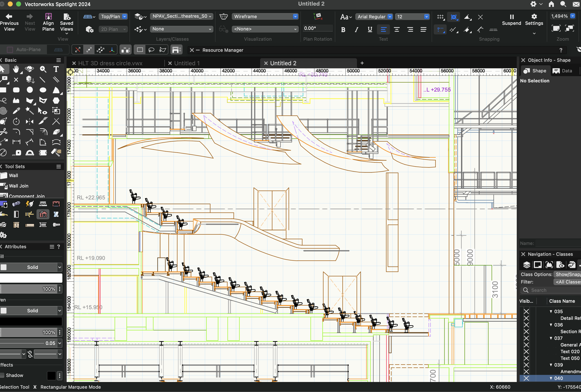Select the Wall tool
This screenshot has height=392, width=581.
click(x=13, y=175)
